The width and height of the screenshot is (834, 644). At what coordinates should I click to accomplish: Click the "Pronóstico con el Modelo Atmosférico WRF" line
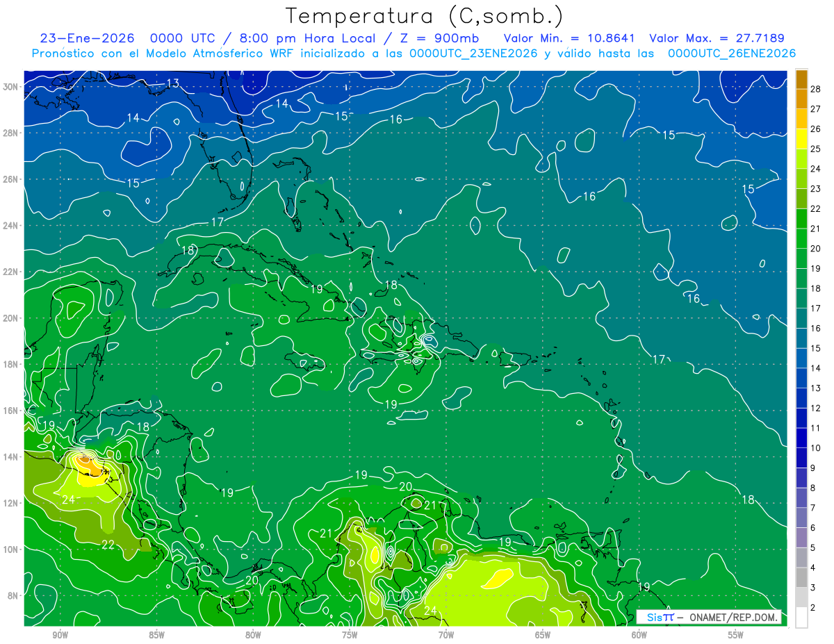[414, 53]
